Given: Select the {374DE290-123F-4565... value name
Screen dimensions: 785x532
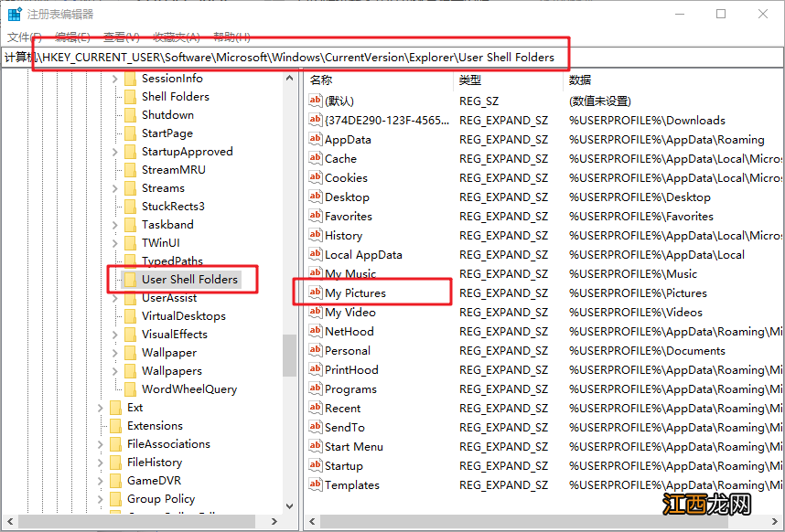Looking at the screenshot, I should click(x=387, y=120).
